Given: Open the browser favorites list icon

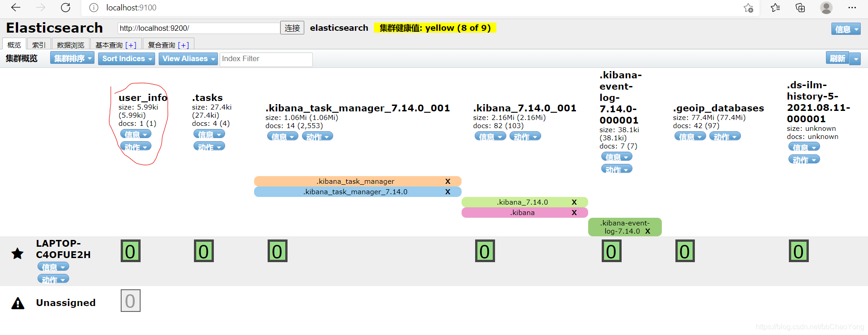Looking at the screenshot, I should point(775,8).
